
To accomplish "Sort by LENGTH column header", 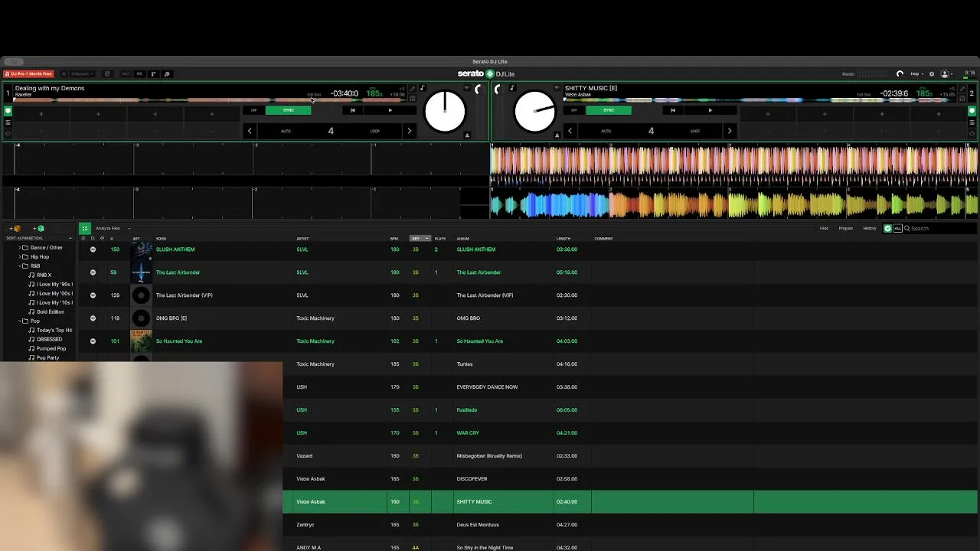I will tap(563, 239).
